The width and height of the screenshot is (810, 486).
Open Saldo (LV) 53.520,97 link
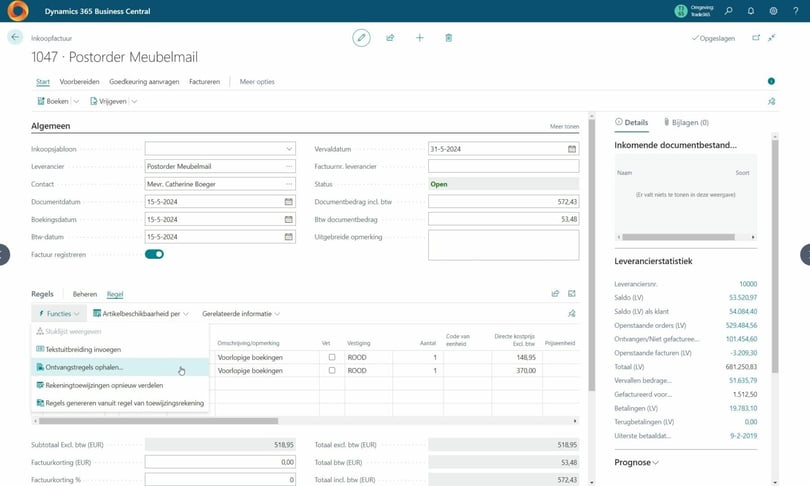(743, 297)
